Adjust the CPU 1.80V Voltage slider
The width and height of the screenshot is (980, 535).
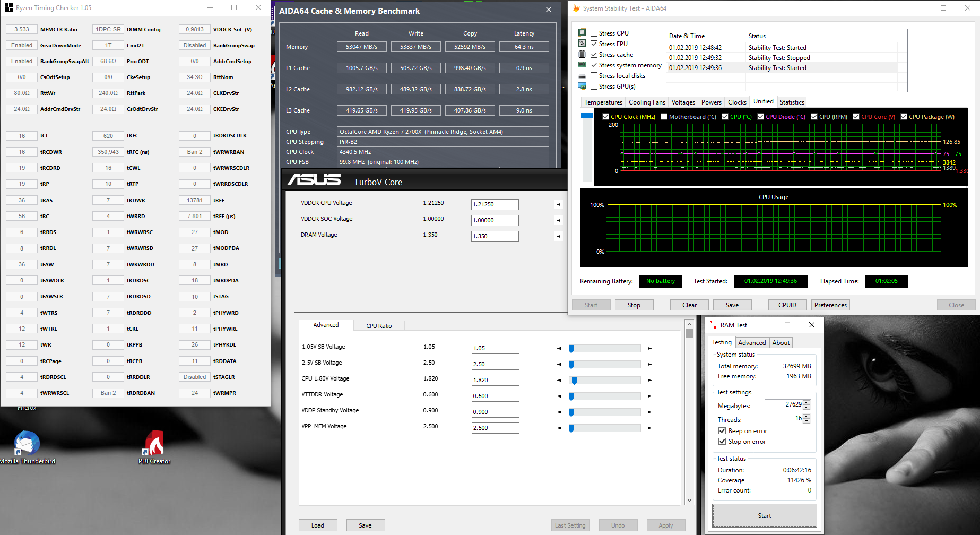coord(605,381)
